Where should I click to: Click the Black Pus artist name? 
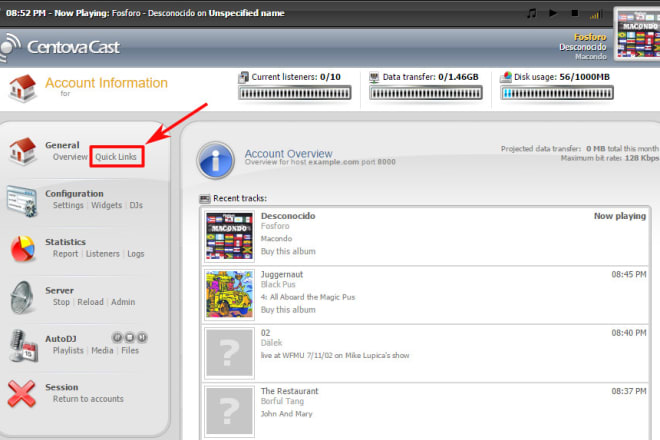pyautogui.click(x=278, y=285)
